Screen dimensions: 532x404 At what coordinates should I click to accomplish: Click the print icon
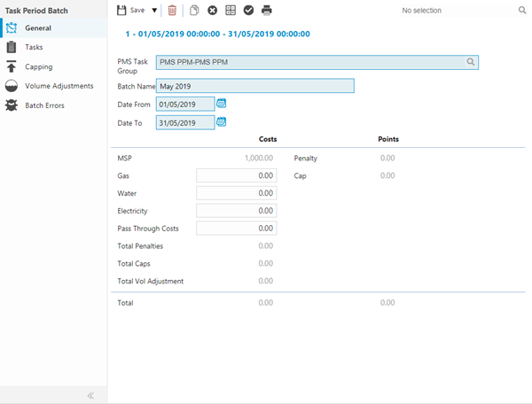click(x=267, y=11)
